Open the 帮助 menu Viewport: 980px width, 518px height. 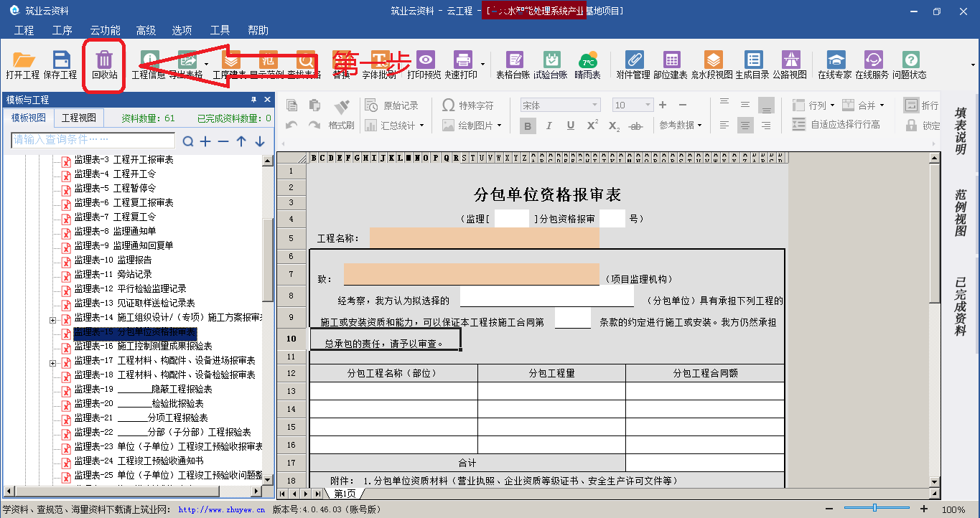pyautogui.click(x=258, y=30)
